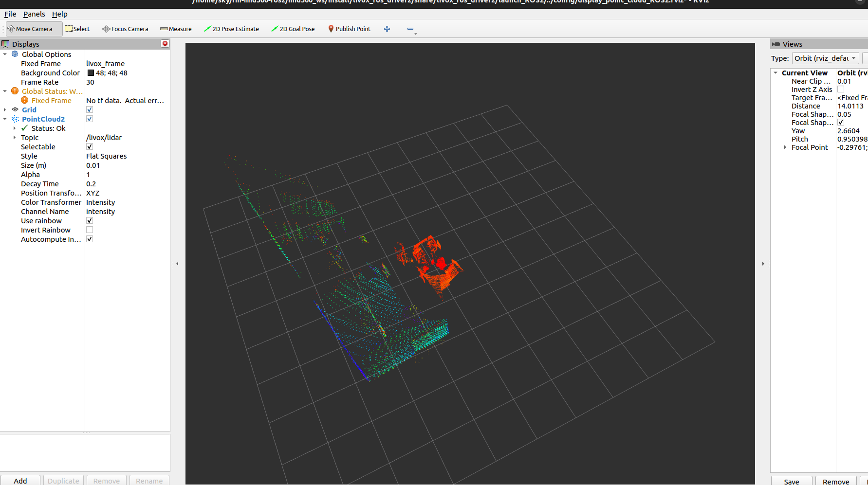Click the Remove display button
868x485 pixels.
point(107,480)
